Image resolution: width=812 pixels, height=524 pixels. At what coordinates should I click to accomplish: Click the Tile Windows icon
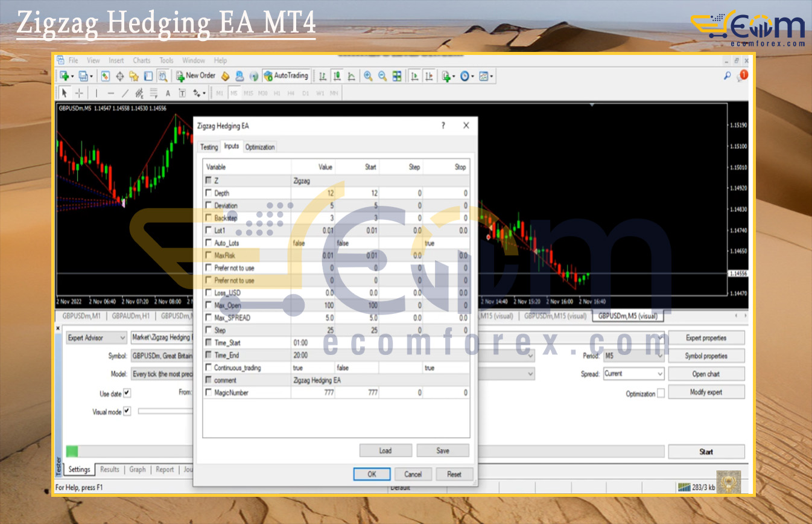(397, 76)
